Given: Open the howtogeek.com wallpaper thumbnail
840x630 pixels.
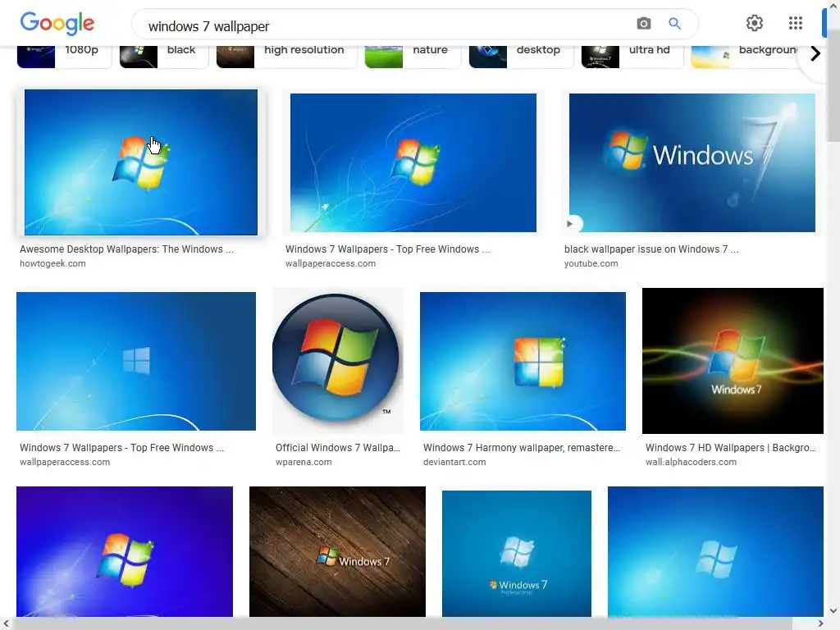Looking at the screenshot, I should (x=141, y=162).
